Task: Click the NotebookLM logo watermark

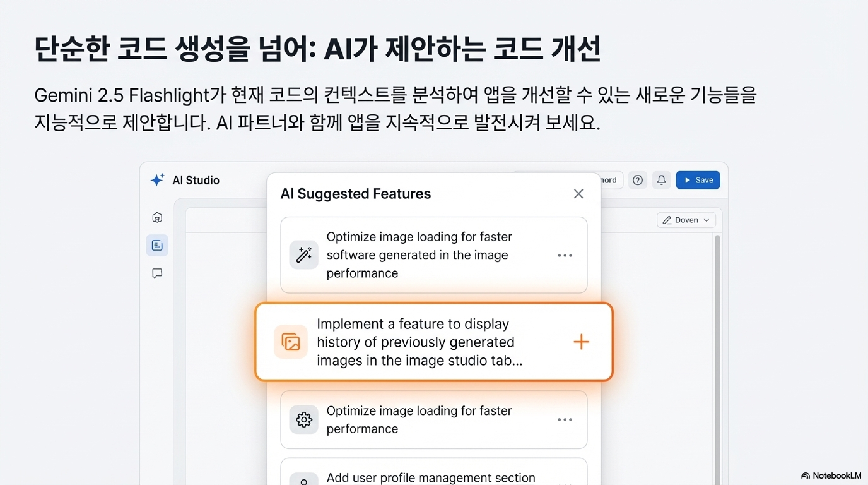Action: point(831,476)
